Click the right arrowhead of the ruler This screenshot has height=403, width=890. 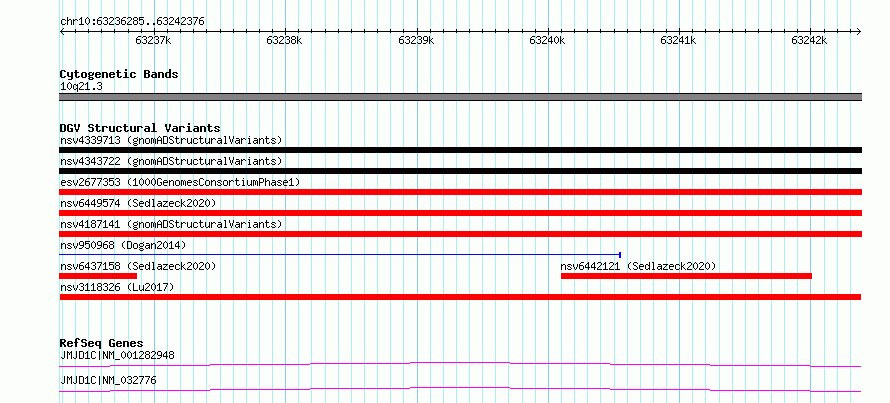tap(859, 32)
